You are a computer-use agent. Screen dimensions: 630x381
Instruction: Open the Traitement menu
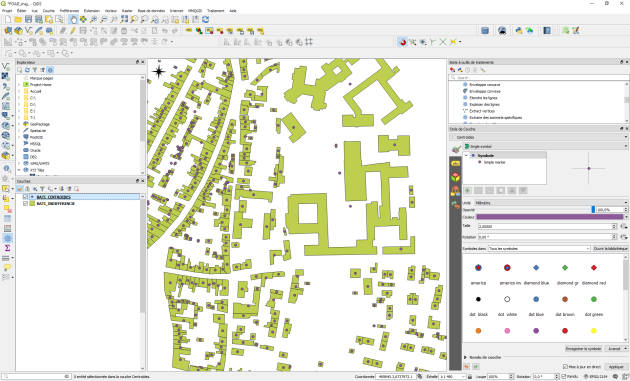click(x=215, y=10)
